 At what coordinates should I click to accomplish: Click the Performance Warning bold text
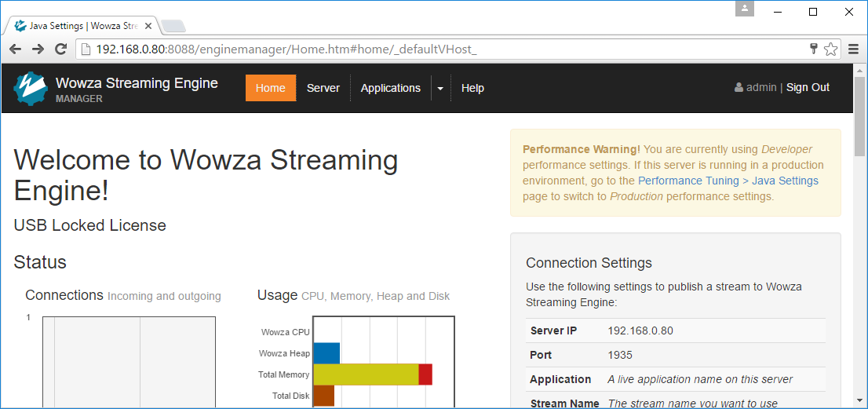point(582,149)
